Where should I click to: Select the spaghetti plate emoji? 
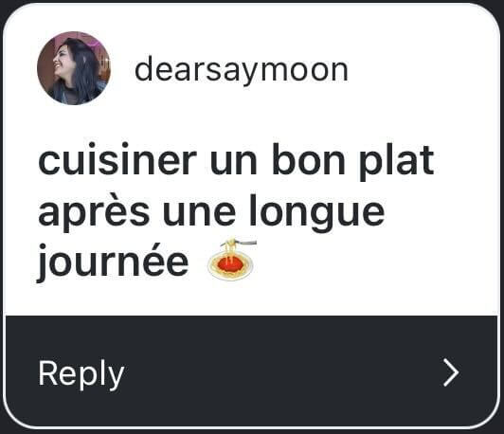coord(232,259)
